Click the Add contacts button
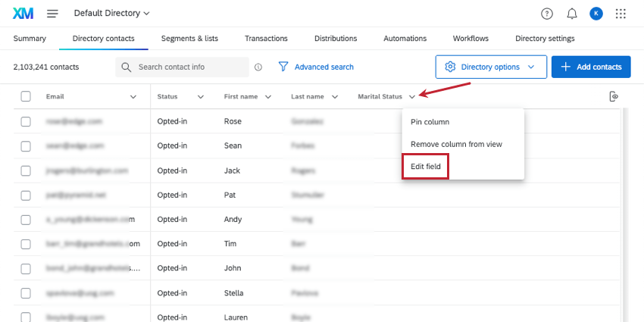 (x=591, y=67)
